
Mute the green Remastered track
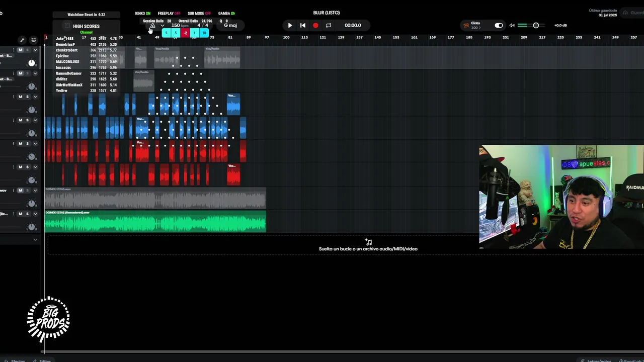20,214
